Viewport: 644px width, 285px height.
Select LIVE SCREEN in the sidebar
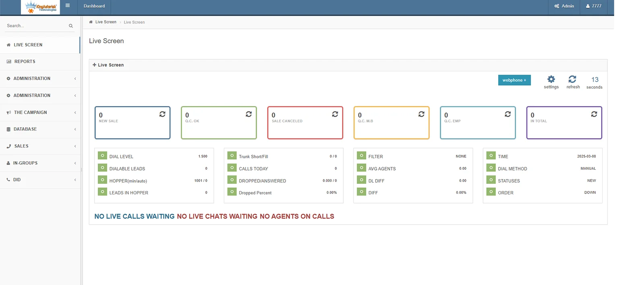[28, 45]
